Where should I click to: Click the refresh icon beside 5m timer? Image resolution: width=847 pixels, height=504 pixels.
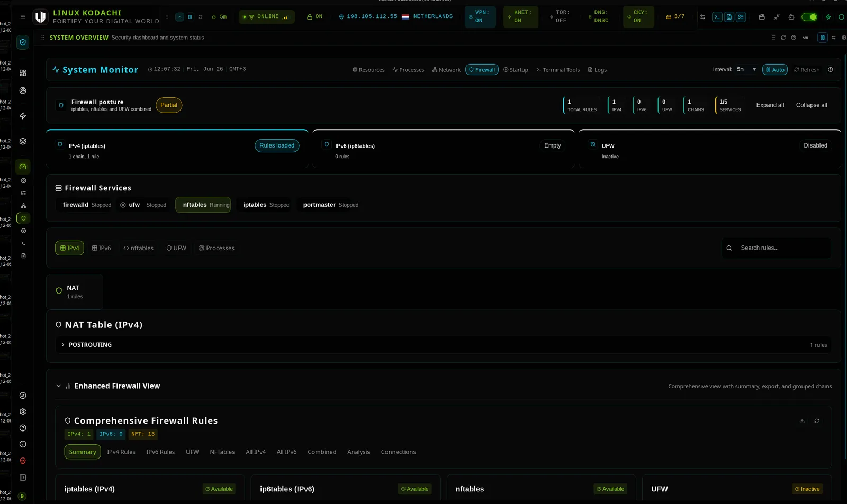pos(200,17)
